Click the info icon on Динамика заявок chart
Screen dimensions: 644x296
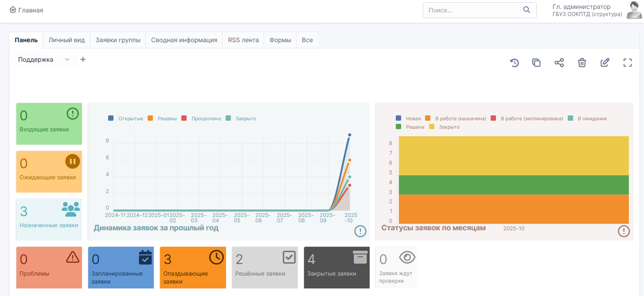tap(360, 231)
